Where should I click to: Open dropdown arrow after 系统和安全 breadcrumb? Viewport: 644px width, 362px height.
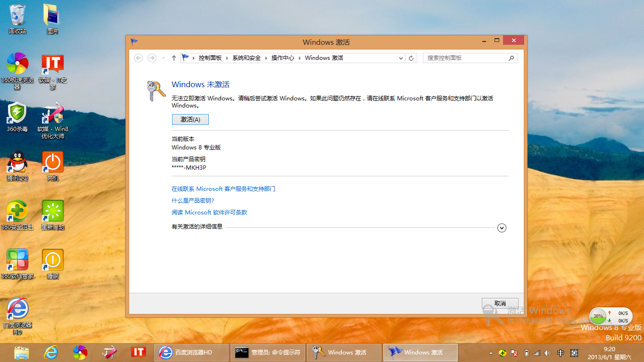coord(266,58)
